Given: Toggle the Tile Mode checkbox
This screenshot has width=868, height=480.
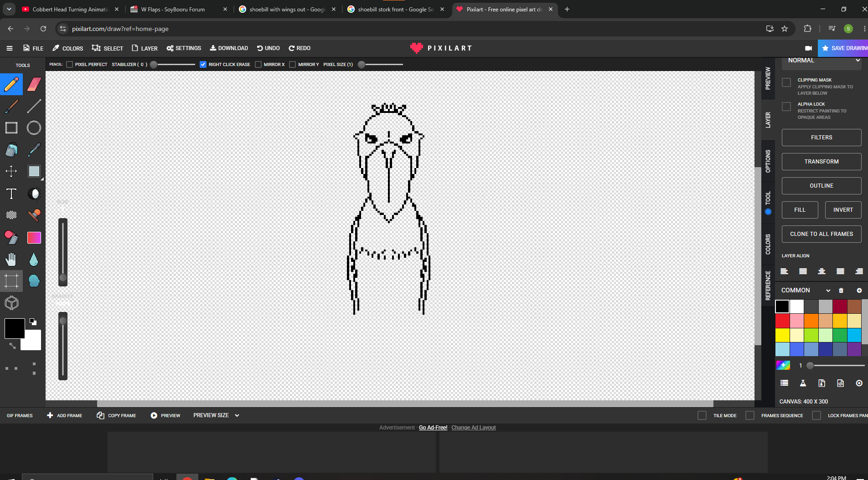Looking at the screenshot, I should [702, 415].
